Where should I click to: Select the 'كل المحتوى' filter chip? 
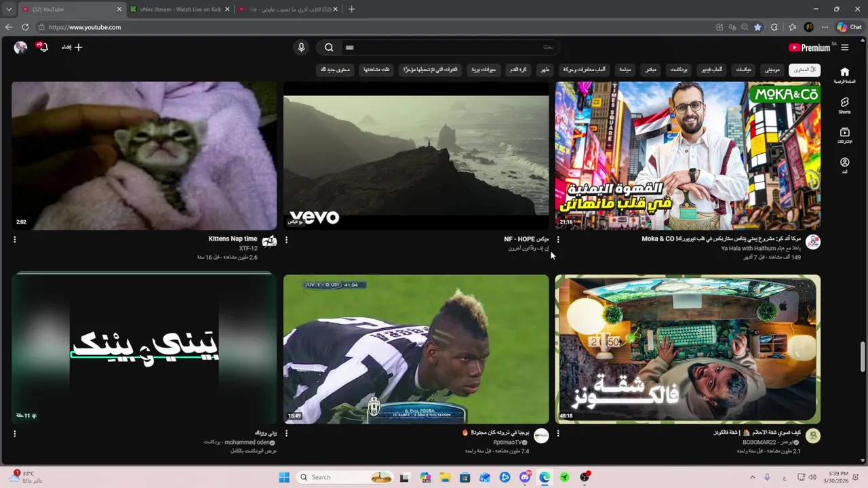coord(805,70)
